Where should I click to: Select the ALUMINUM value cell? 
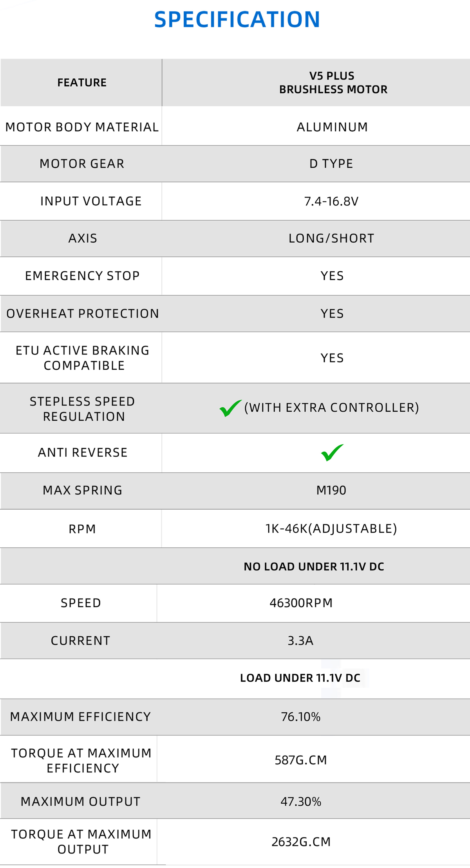tap(332, 127)
